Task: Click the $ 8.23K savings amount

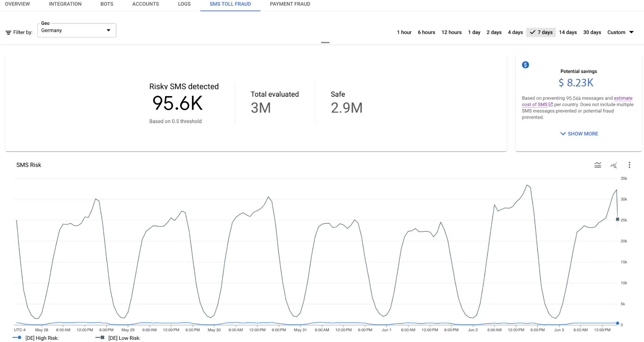Action: coord(576,83)
